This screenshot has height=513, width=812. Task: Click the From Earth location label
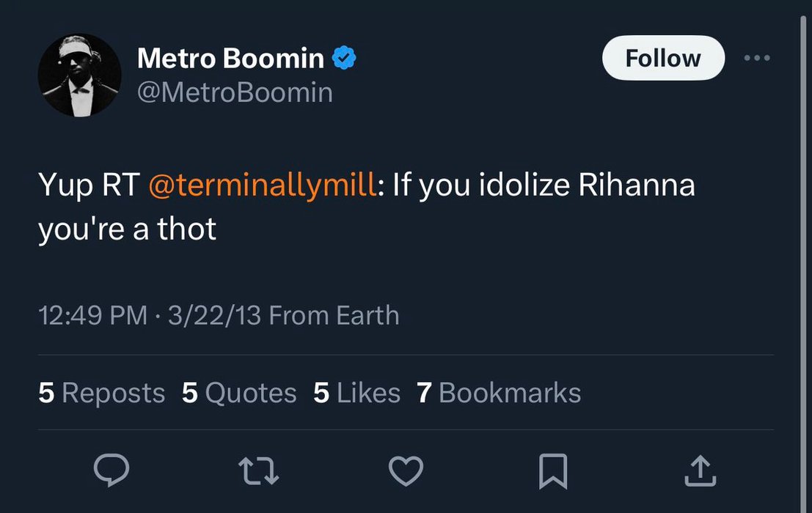tap(334, 315)
